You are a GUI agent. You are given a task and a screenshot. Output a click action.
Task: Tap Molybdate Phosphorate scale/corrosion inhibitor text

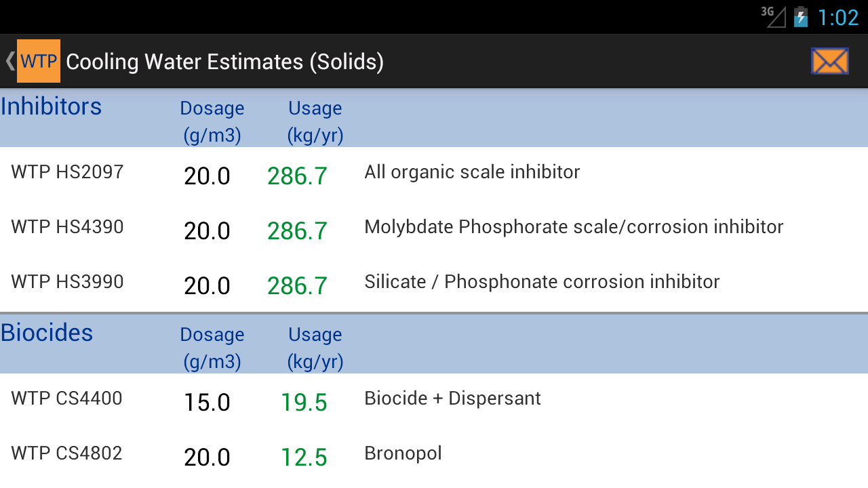(x=574, y=227)
